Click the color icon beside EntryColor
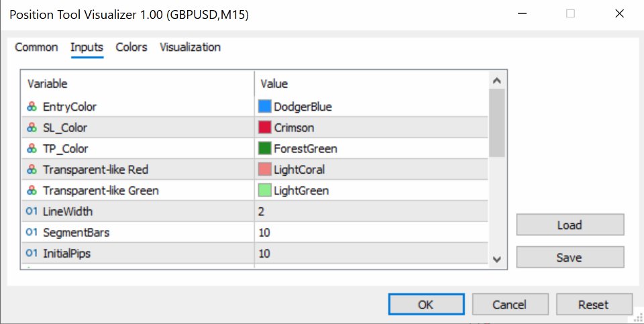Viewport: 644px width, 324px height. [x=32, y=107]
